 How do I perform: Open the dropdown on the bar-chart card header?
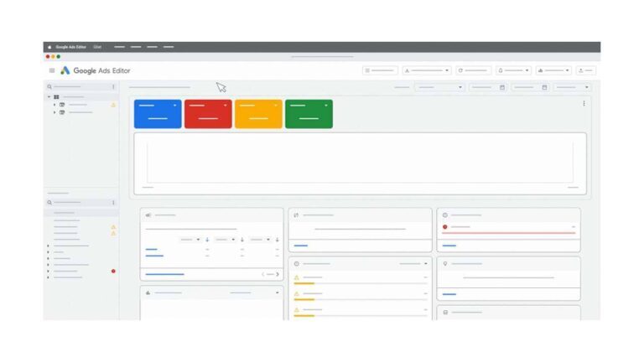click(x=277, y=292)
